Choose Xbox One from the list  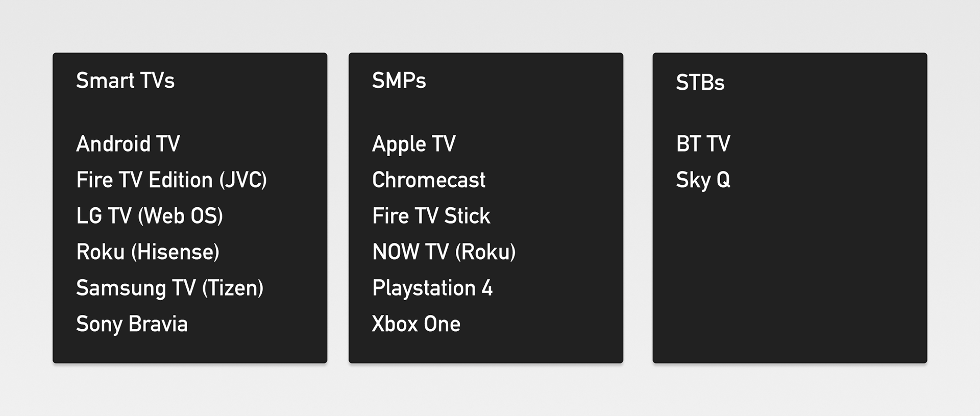[x=416, y=324]
